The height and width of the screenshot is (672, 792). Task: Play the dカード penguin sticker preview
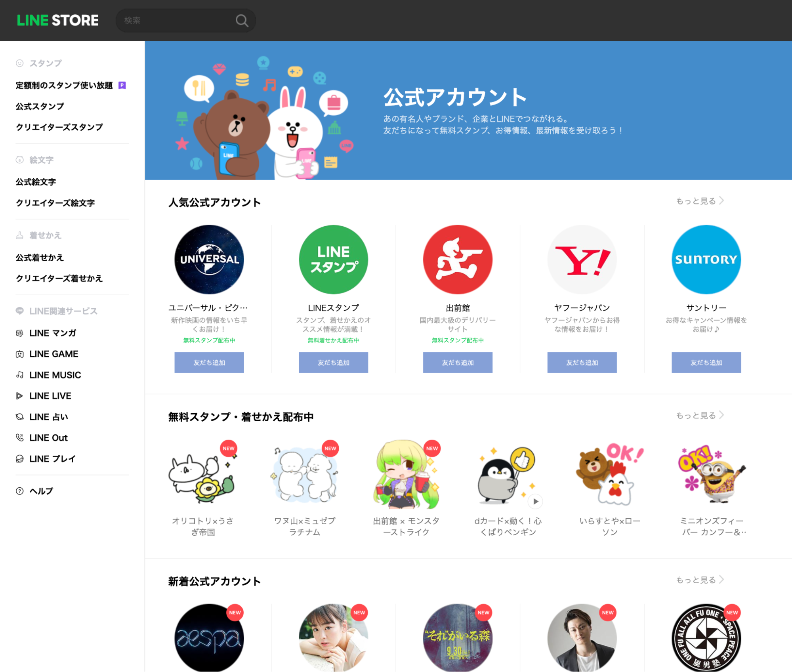(536, 501)
